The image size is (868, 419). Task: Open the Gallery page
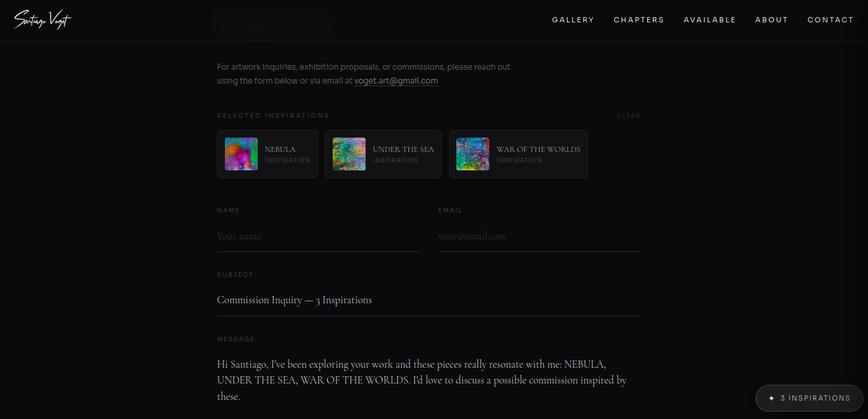(x=573, y=20)
